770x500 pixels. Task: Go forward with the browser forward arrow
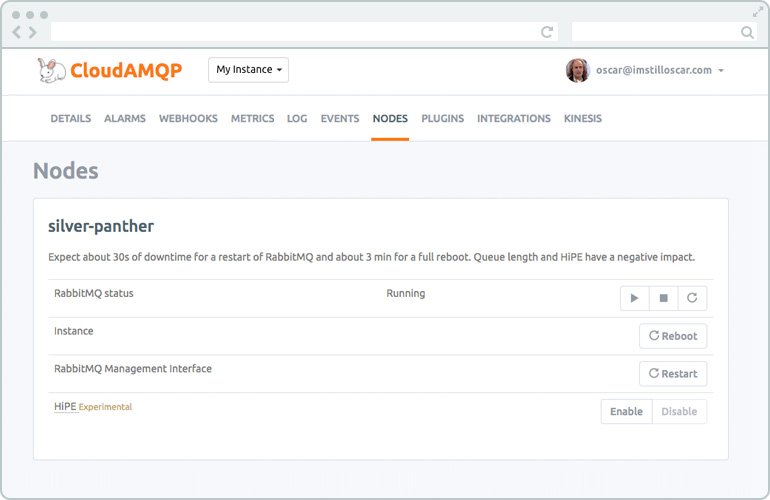pyautogui.click(x=32, y=32)
